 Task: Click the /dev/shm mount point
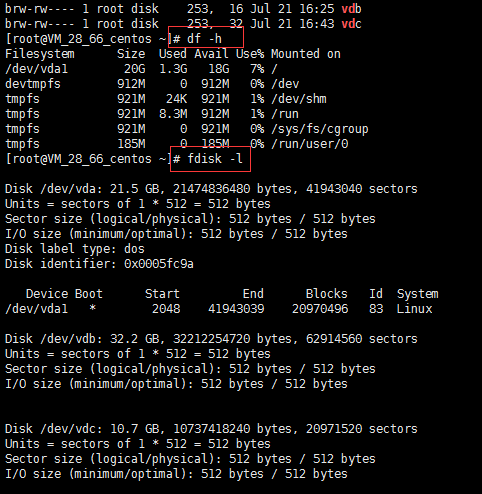299,99
